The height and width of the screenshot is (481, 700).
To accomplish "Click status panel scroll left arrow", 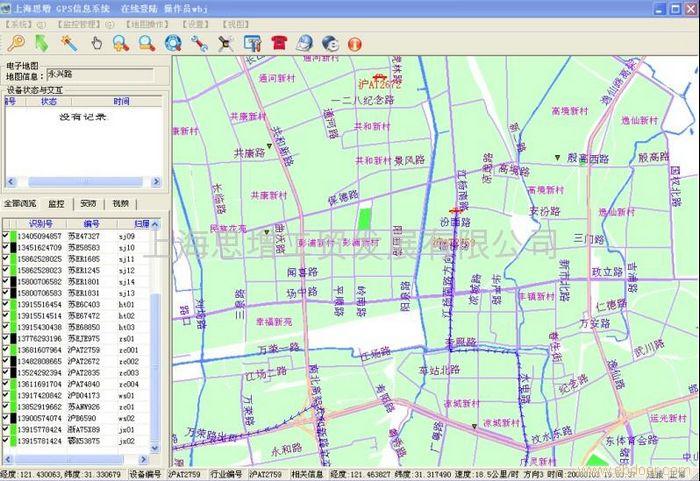I will [x=11, y=182].
